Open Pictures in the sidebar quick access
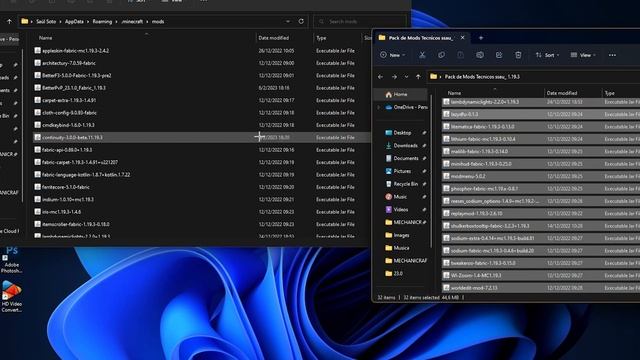 pos(402,171)
